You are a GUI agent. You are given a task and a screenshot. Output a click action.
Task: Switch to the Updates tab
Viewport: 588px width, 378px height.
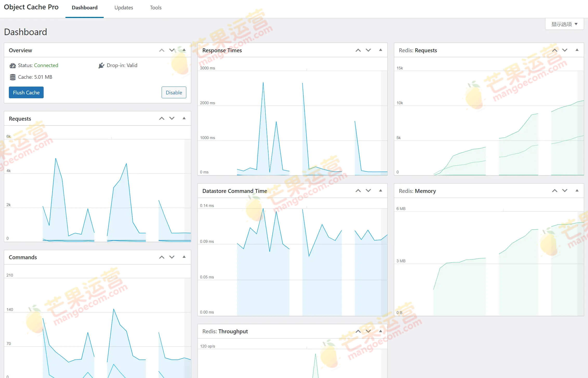[124, 8]
